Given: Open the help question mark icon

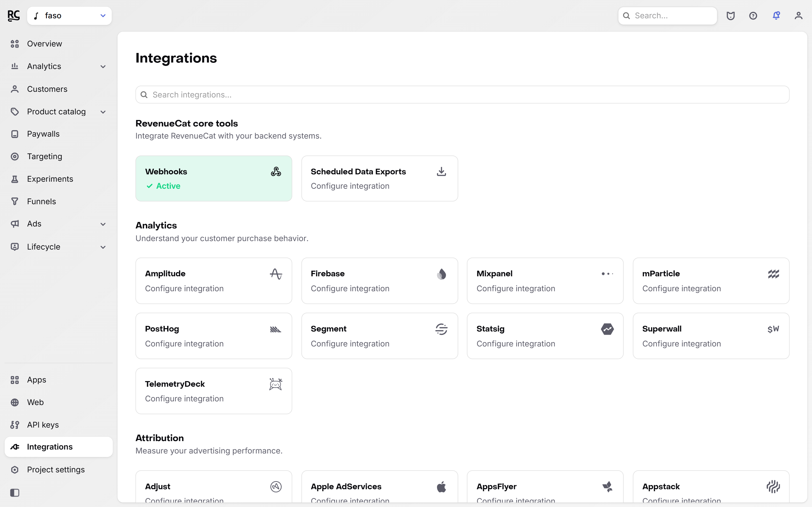Looking at the screenshot, I should tap(753, 16).
